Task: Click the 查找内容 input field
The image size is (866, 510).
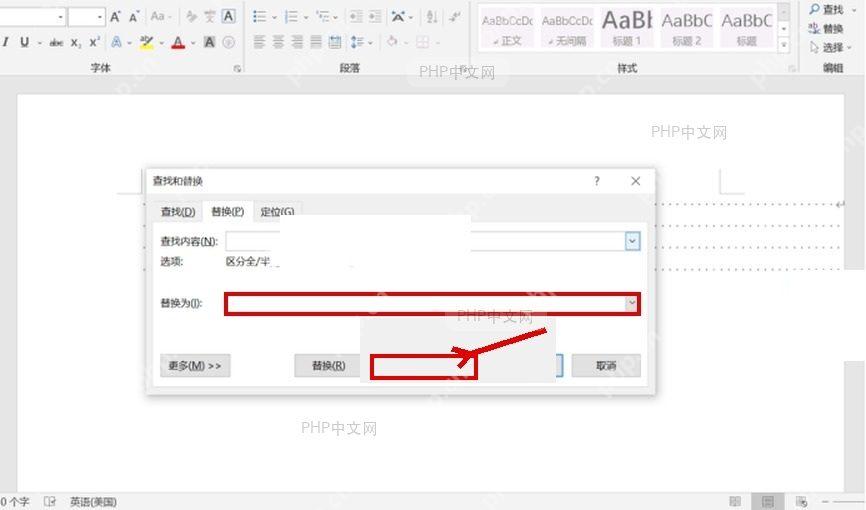Action: [x=425, y=241]
